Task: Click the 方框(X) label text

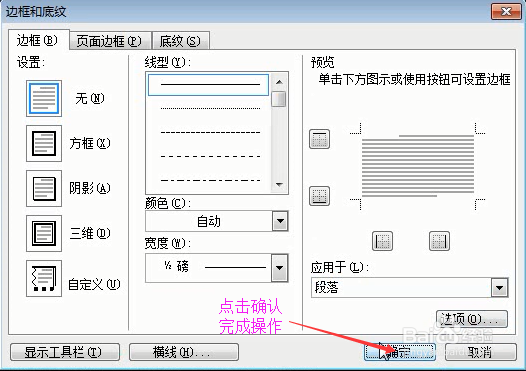Action: point(90,143)
